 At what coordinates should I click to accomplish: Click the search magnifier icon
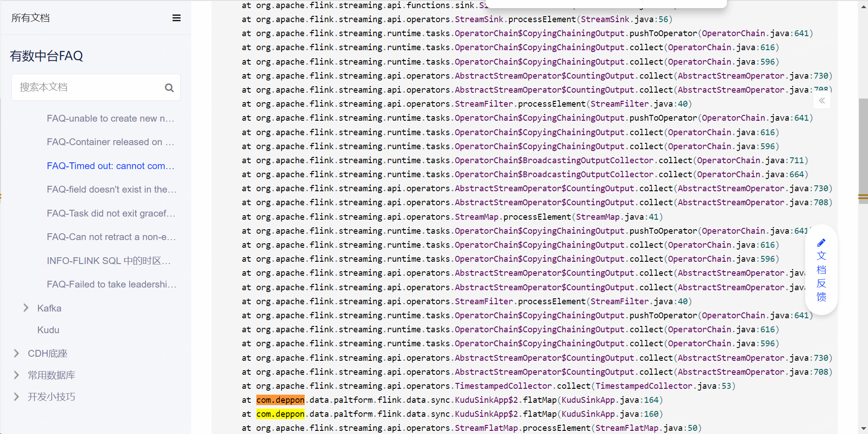[x=169, y=88]
